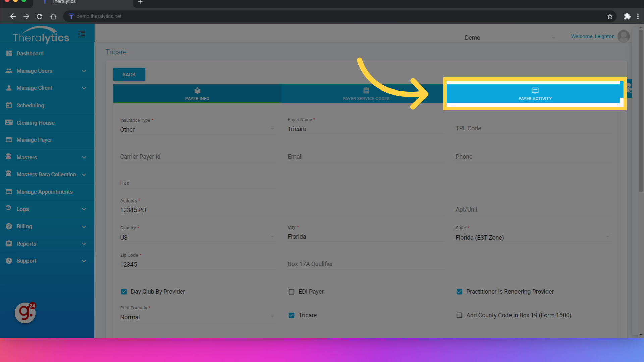Viewport: 644px width, 362px height.
Task: Click the Billing dollar icon
Action: click(x=9, y=226)
